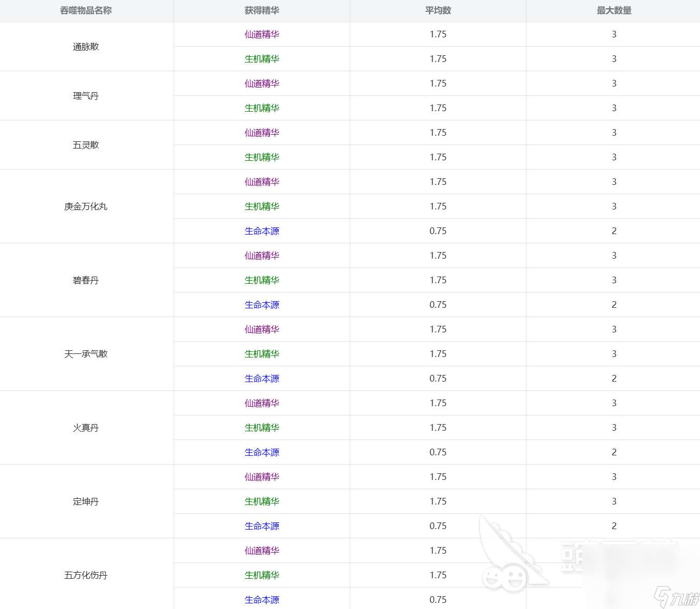Click the 0.75 average for 定坤丹 生命本源

[x=438, y=526]
